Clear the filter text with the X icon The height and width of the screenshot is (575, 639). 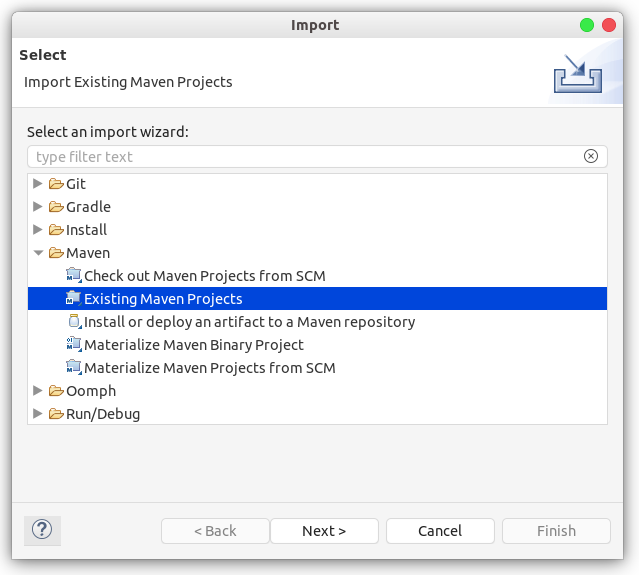[x=591, y=156]
